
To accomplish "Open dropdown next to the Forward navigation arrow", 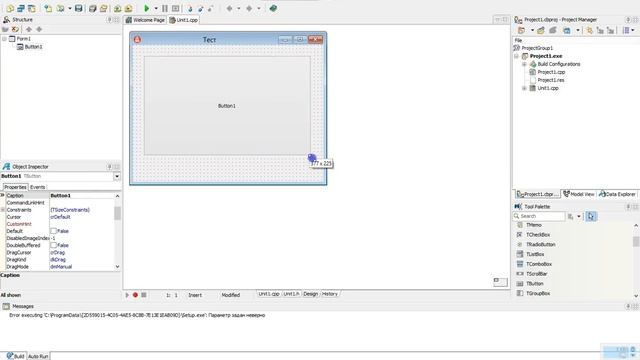I will tap(258, 8).
